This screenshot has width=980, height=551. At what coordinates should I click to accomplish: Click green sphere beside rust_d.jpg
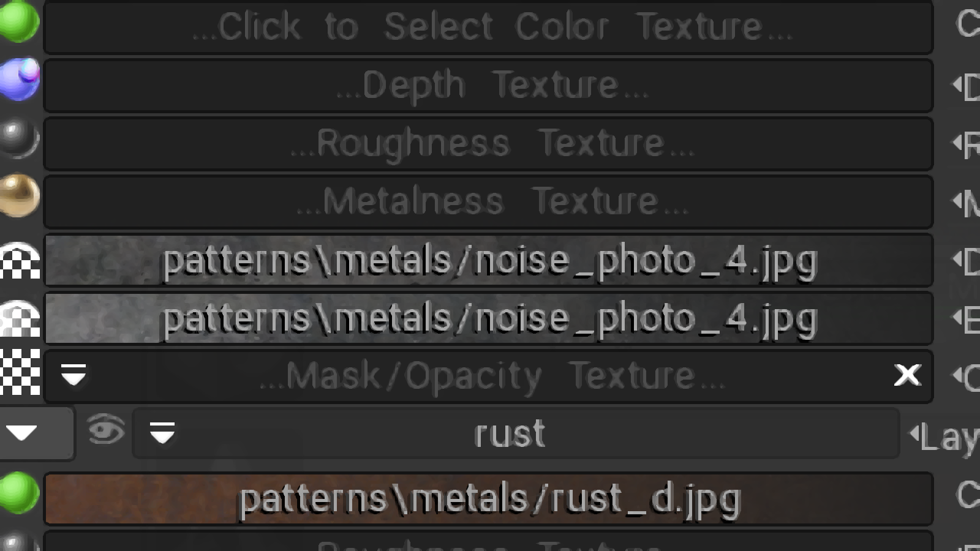point(19,493)
